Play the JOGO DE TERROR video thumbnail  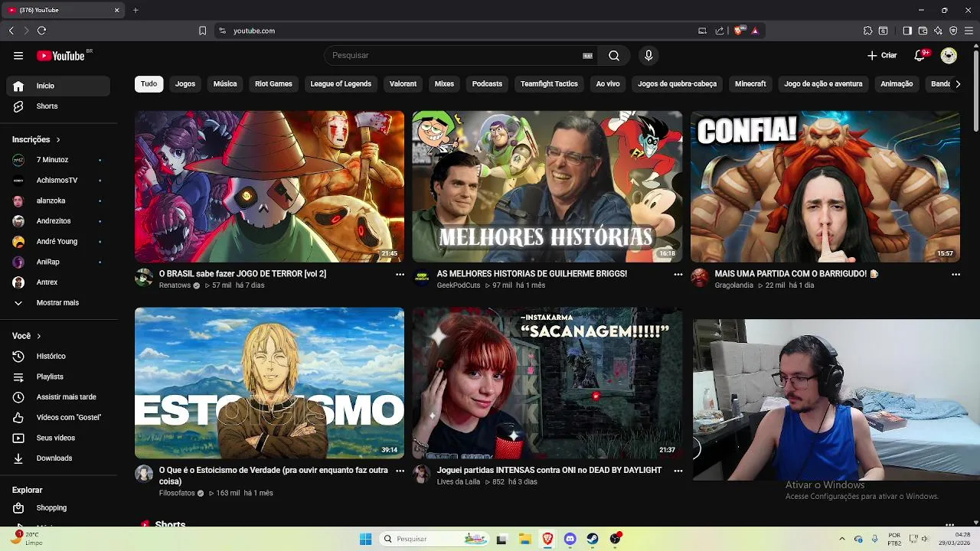(269, 187)
